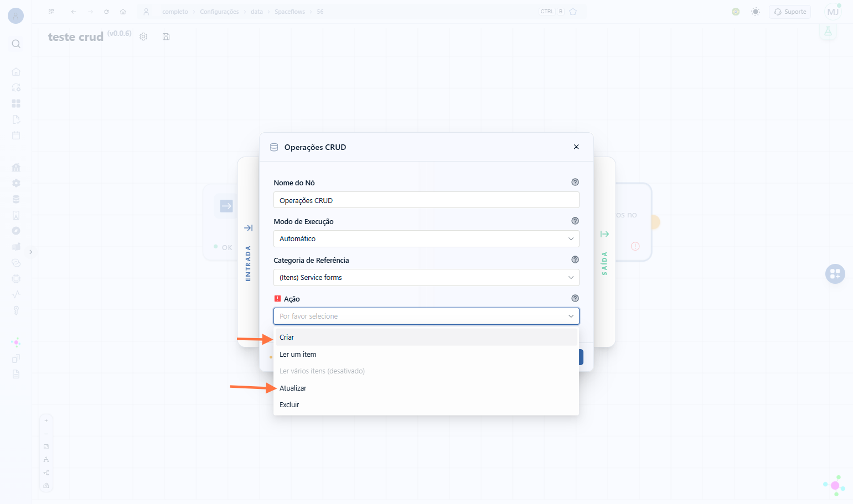Open the completo breadcrumb
This screenshot has width=853, height=504.
175,12
